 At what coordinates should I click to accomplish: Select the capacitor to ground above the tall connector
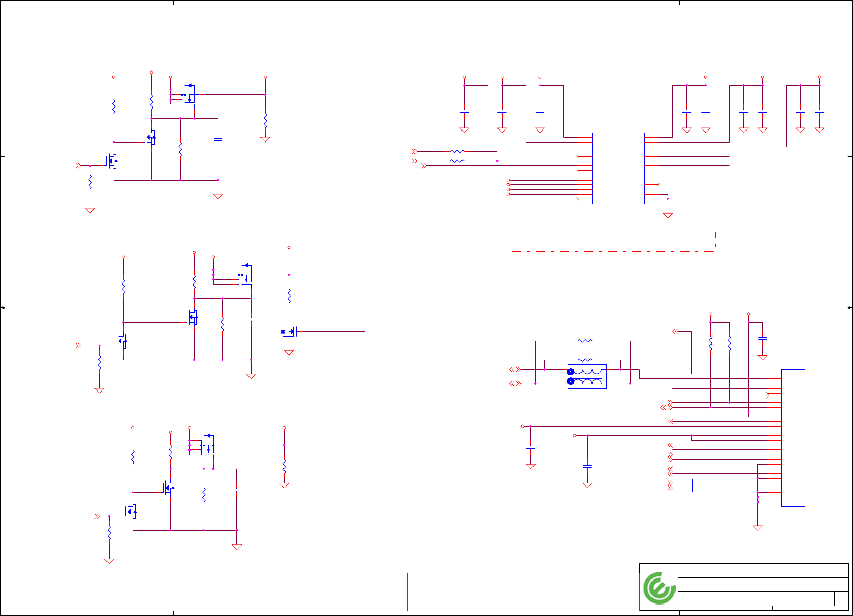(x=763, y=338)
